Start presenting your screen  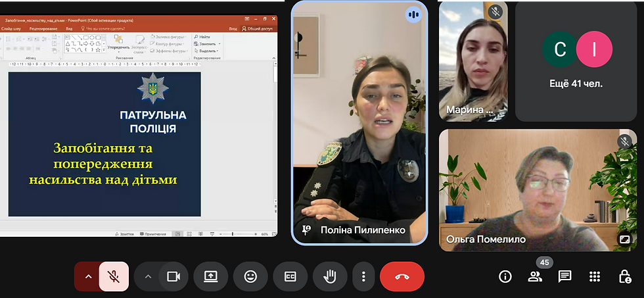point(211,277)
